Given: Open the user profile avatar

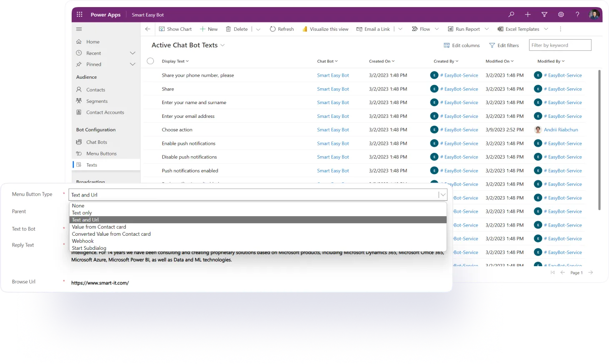Looking at the screenshot, I should (x=594, y=15).
